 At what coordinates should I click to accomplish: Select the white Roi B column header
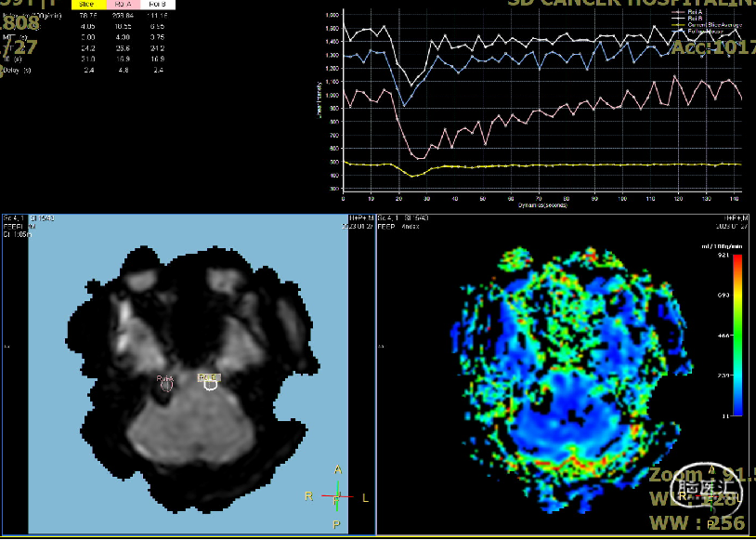pyautogui.click(x=158, y=5)
